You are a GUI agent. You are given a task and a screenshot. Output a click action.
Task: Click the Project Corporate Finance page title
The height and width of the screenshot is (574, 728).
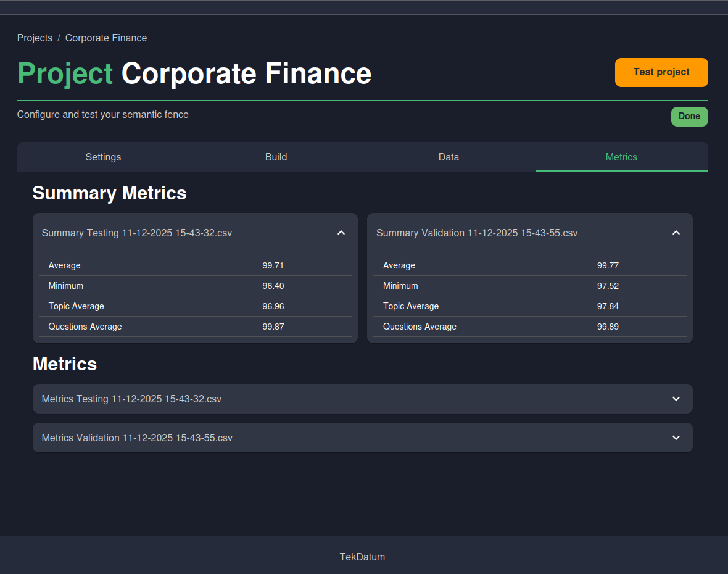(194, 73)
